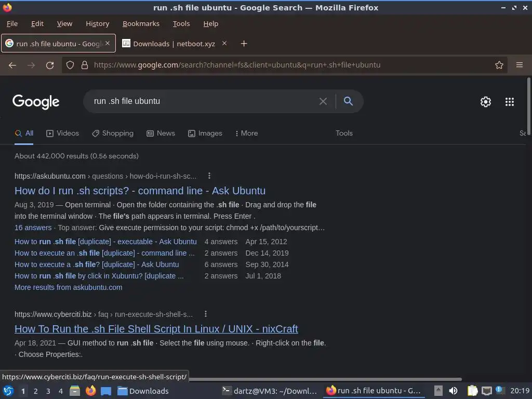Open the search Tools options
The width and height of the screenshot is (532, 399).
[344, 134]
